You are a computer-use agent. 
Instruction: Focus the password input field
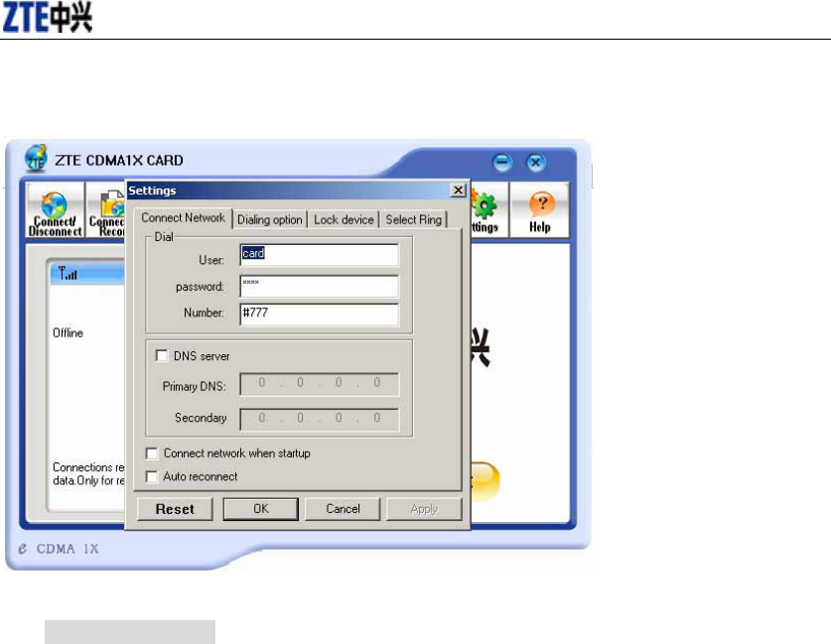point(319,287)
